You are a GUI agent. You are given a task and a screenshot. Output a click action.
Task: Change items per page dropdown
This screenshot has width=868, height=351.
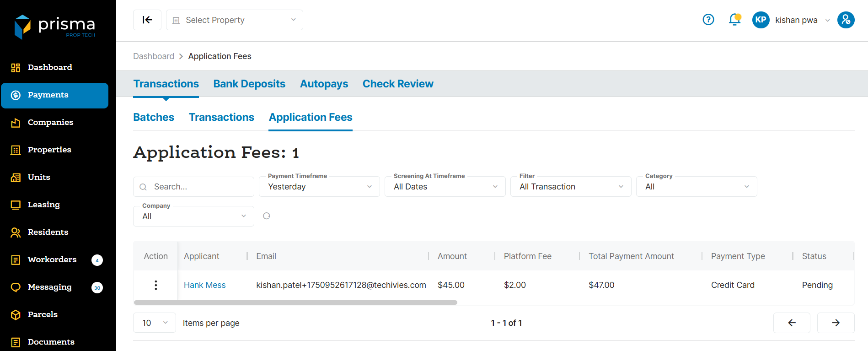[155, 323]
